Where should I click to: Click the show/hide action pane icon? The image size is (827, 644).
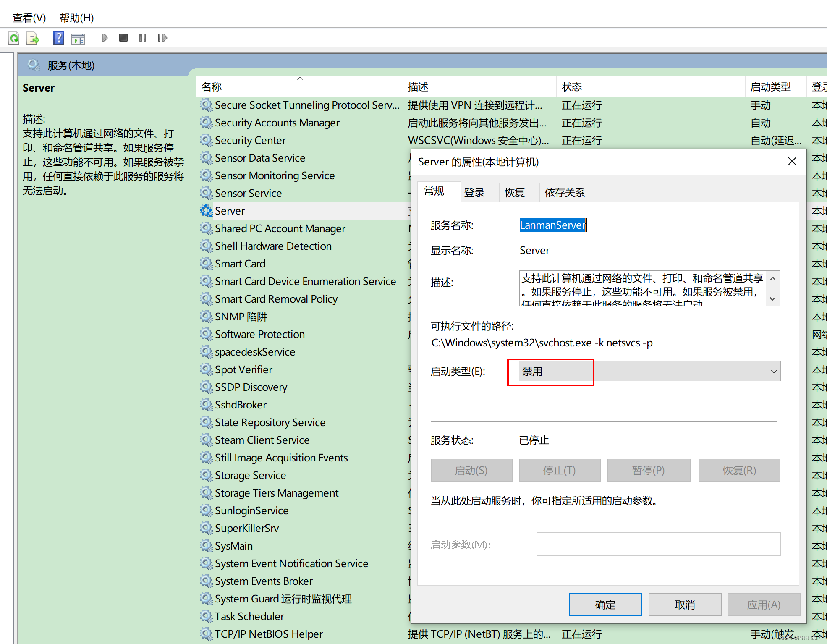coord(78,38)
